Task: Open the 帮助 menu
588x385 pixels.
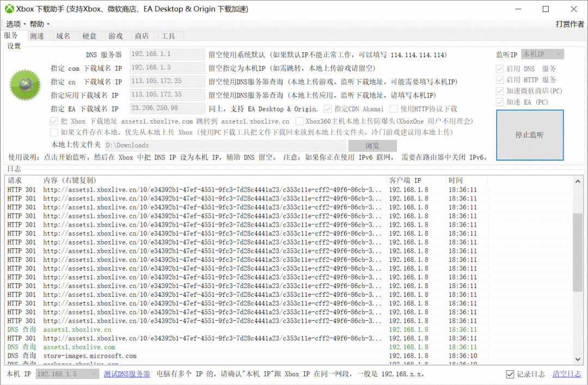Action: [x=39, y=24]
